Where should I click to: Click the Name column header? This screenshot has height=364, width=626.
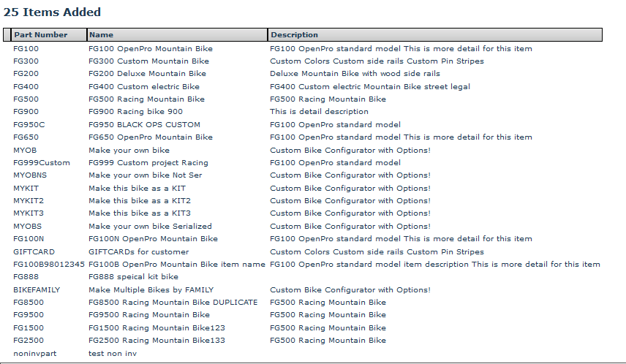point(101,35)
